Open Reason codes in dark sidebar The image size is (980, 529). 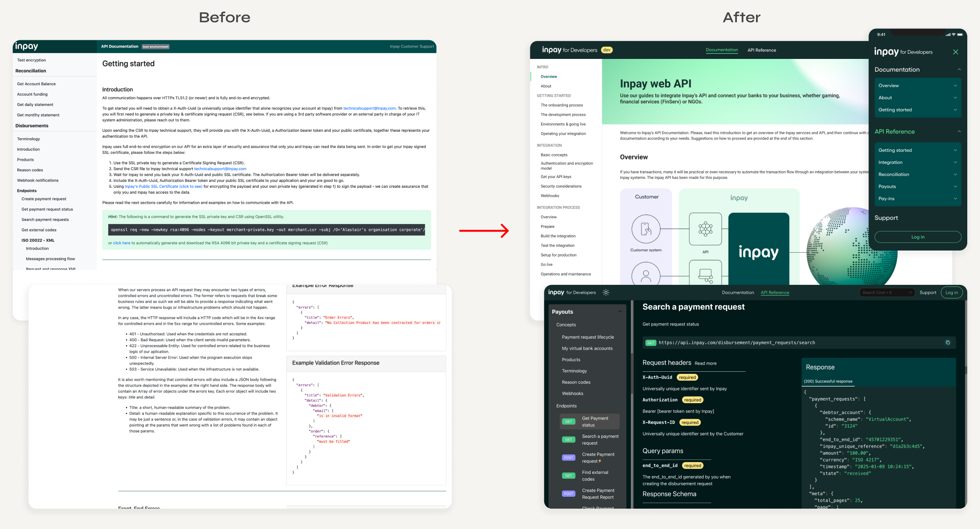(x=576, y=382)
